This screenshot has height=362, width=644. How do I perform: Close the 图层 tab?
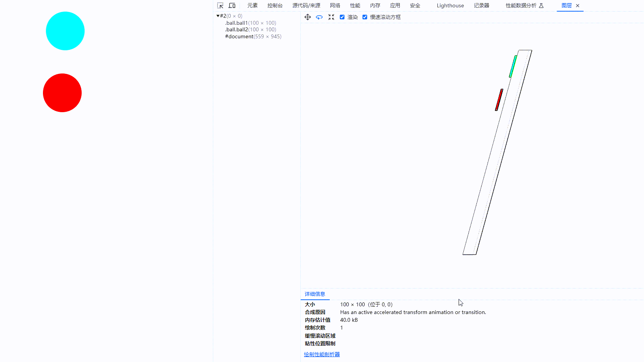point(578,5)
